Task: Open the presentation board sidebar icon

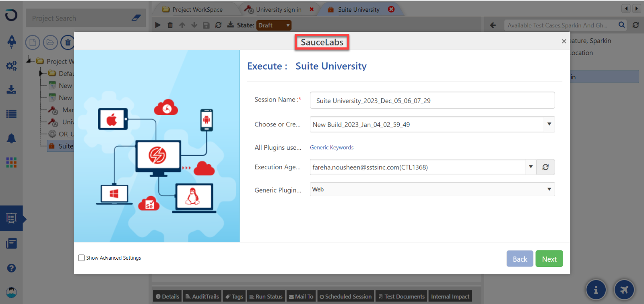Action: click(11, 219)
